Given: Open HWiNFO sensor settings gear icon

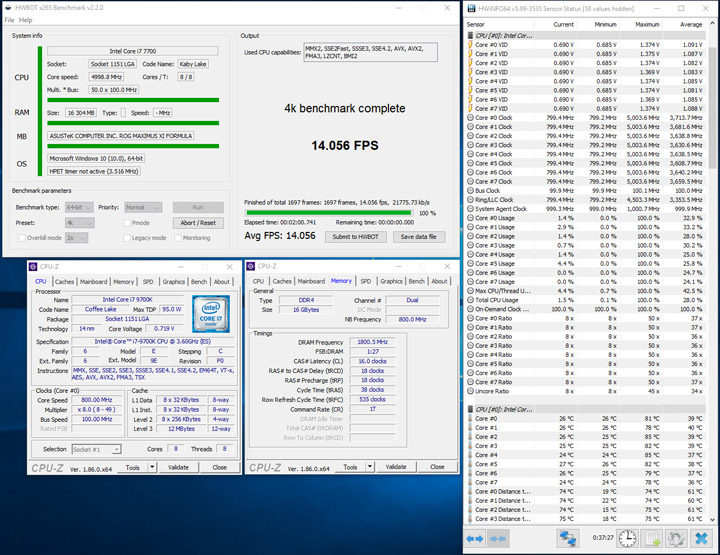Looking at the screenshot, I should (677, 538).
